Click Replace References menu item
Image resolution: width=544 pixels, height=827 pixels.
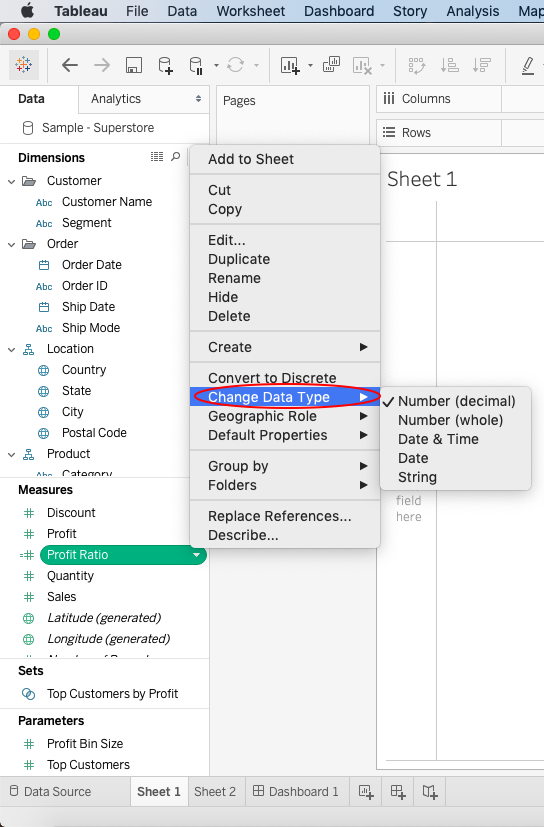point(285,516)
